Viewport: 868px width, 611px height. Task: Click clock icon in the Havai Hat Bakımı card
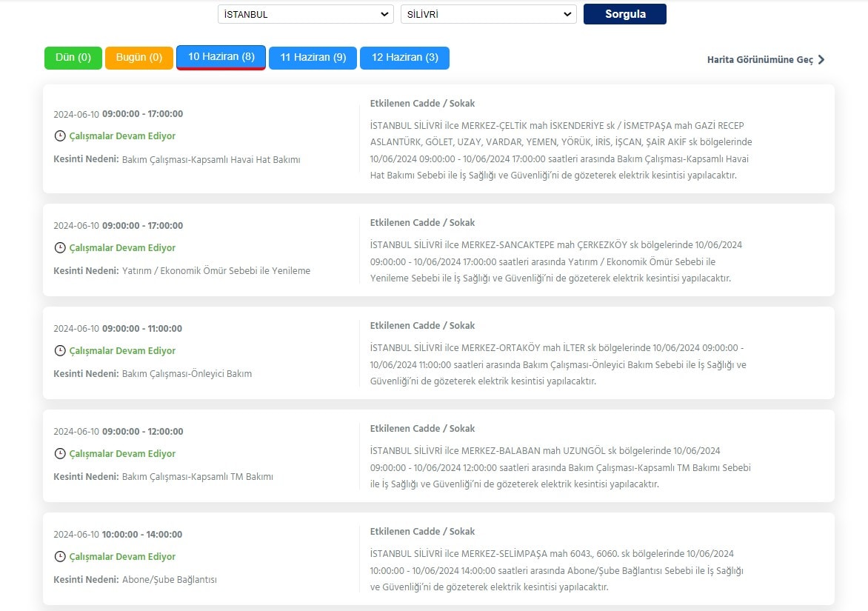pyautogui.click(x=60, y=136)
